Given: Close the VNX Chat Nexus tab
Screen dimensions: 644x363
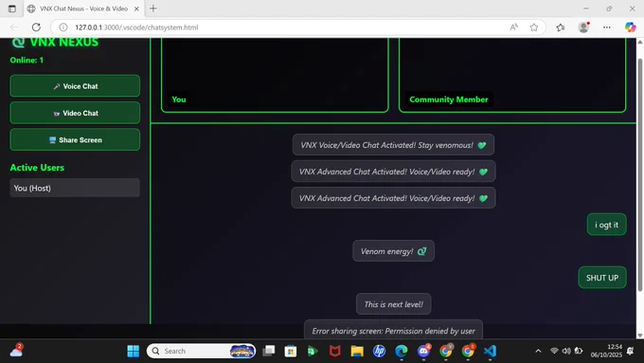Looking at the screenshot, I should [136, 9].
